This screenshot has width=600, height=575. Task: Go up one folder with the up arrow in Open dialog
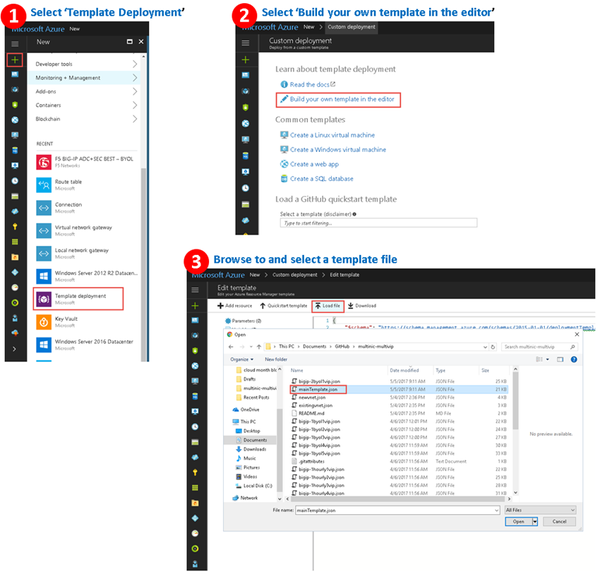point(259,347)
